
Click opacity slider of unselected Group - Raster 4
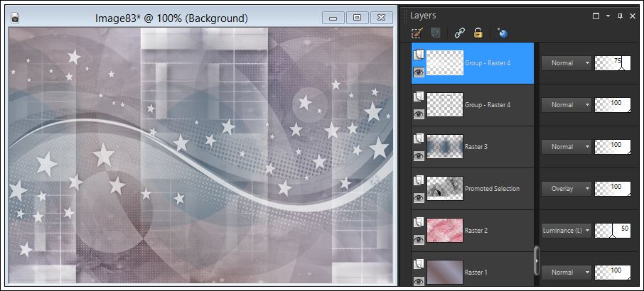click(613, 105)
